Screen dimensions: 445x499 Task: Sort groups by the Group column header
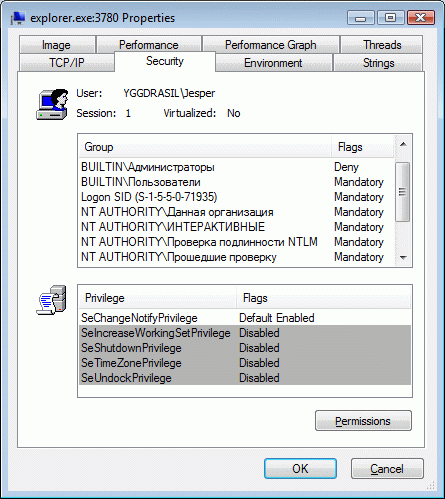[x=205, y=147]
